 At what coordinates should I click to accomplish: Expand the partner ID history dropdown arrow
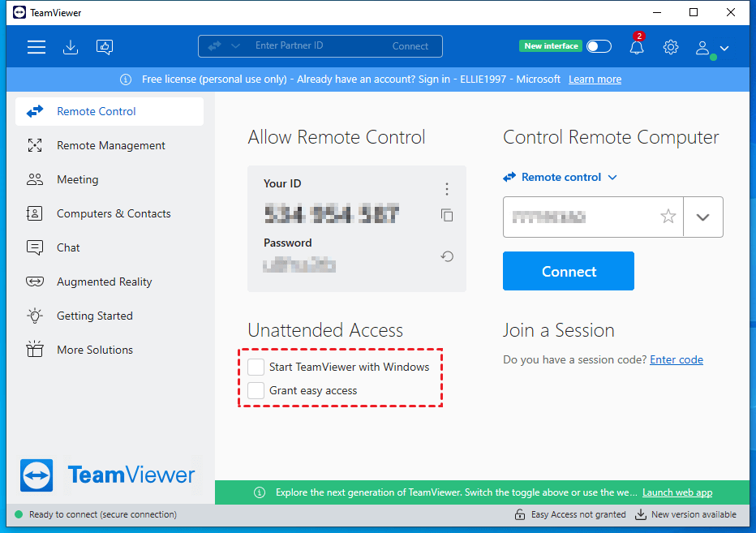(703, 217)
